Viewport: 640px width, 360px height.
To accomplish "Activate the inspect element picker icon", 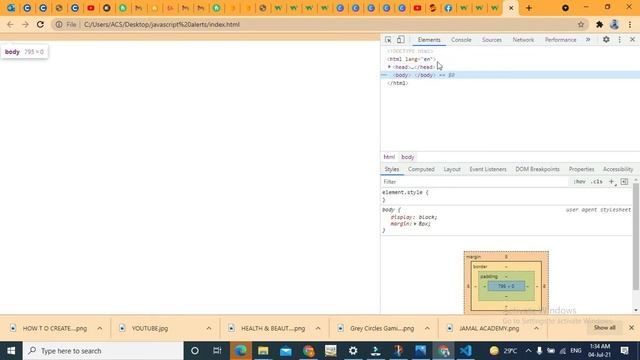I will [388, 40].
